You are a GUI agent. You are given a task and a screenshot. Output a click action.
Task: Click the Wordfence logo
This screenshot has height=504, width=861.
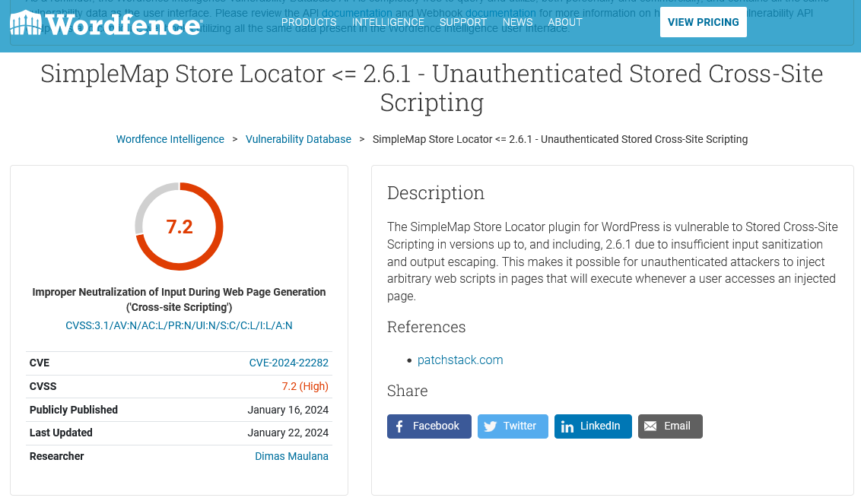coord(106,24)
